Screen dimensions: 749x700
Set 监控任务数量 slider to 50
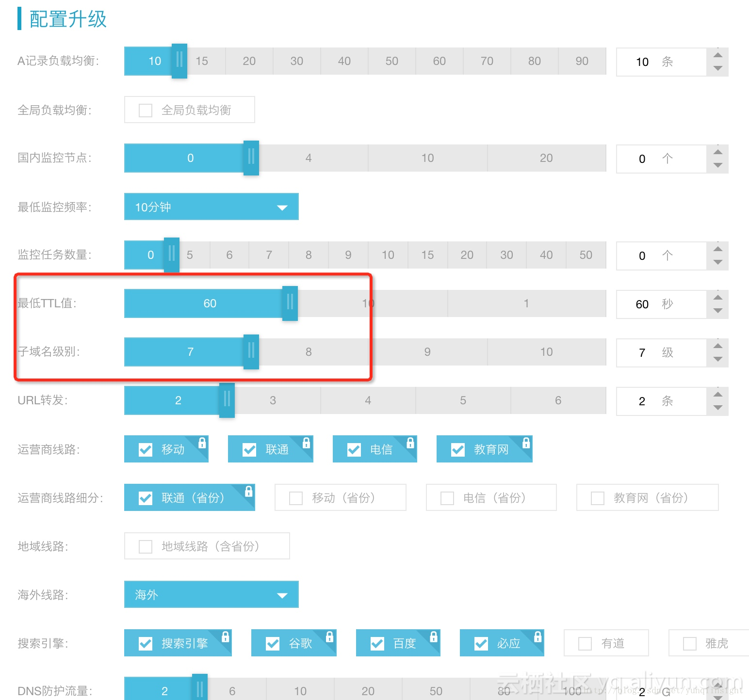586,255
